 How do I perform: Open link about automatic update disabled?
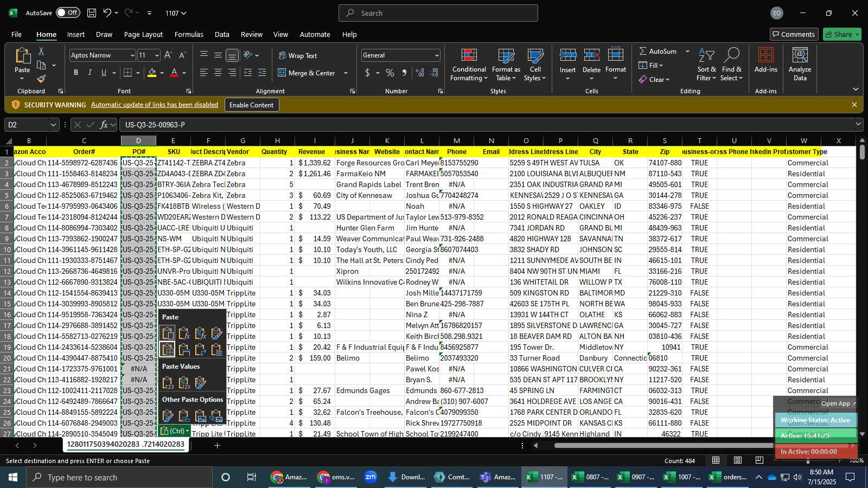155,105
